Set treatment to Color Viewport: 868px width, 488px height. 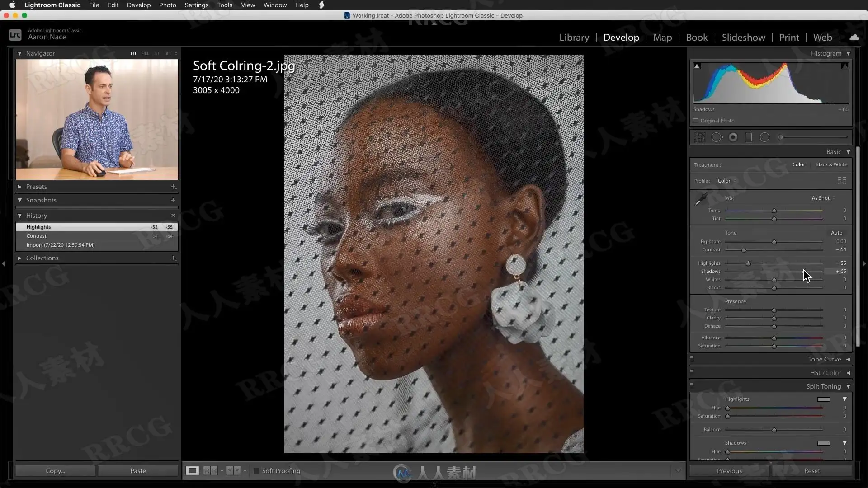(x=798, y=165)
